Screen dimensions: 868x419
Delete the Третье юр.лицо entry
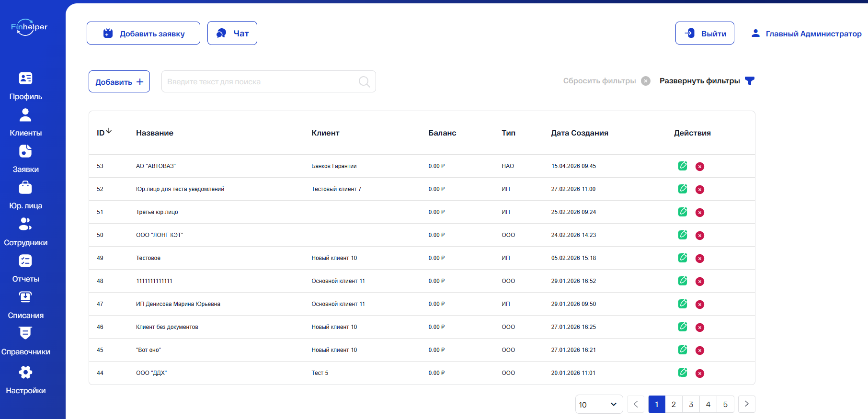coord(700,213)
